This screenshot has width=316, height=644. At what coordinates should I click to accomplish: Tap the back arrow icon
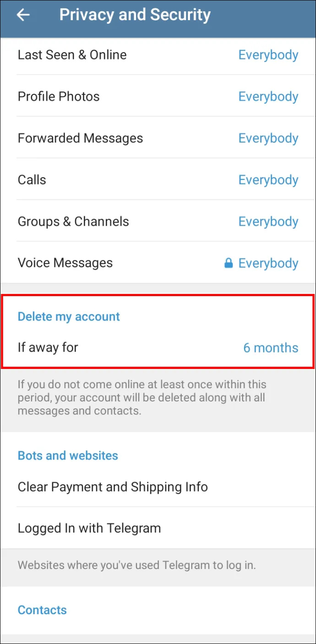click(x=23, y=15)
